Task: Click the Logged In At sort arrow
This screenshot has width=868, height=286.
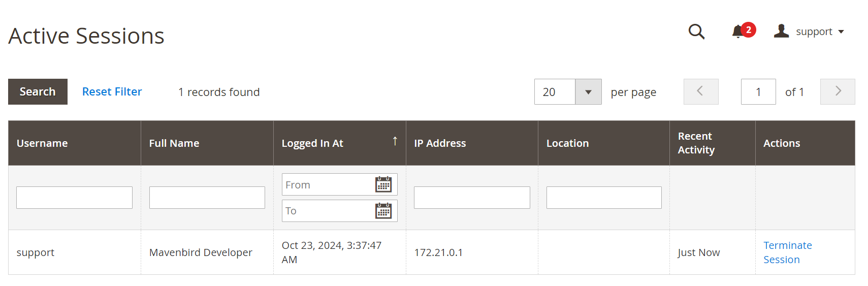Action: 395,141
